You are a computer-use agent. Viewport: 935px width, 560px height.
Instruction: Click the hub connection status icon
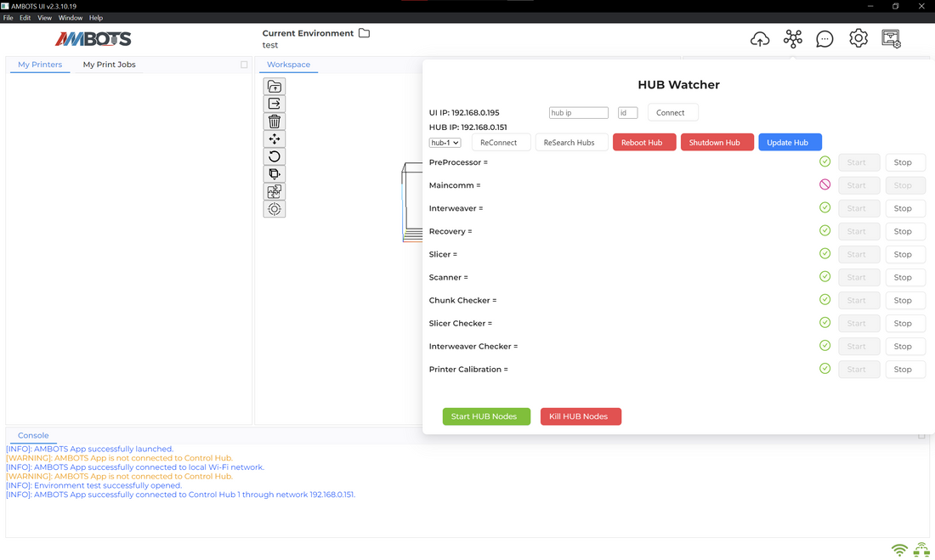click(x=921, y=549)
